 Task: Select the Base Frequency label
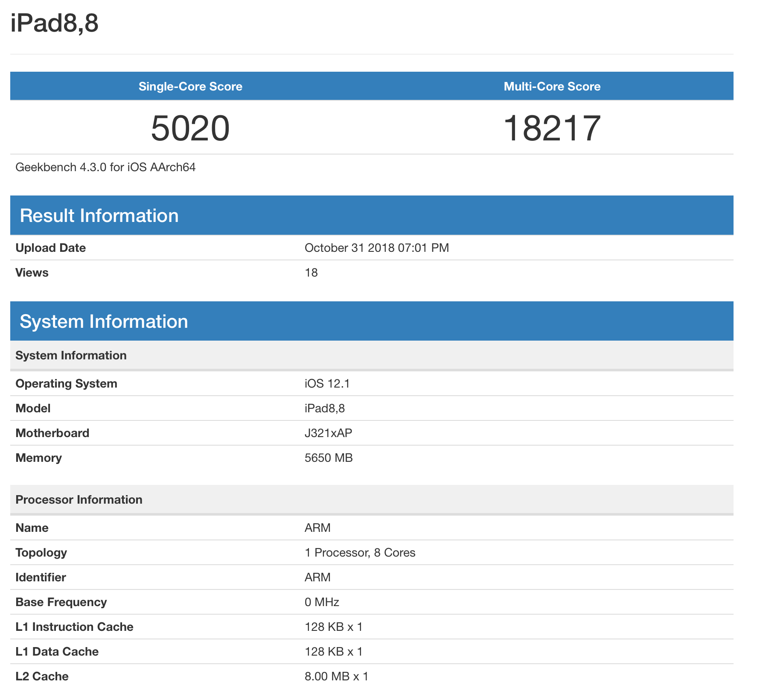(x=61, y=602)
